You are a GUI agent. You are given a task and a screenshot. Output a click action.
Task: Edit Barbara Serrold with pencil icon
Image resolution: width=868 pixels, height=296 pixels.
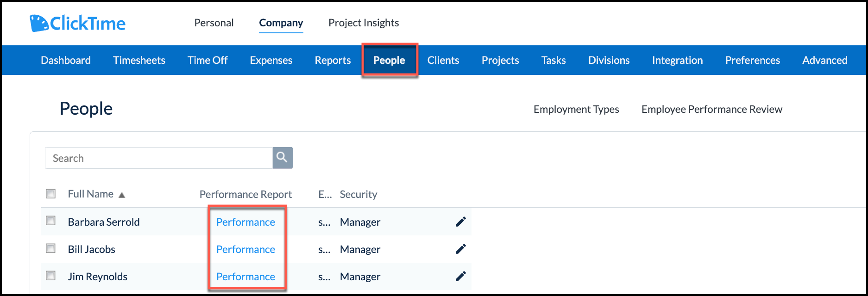460,222
